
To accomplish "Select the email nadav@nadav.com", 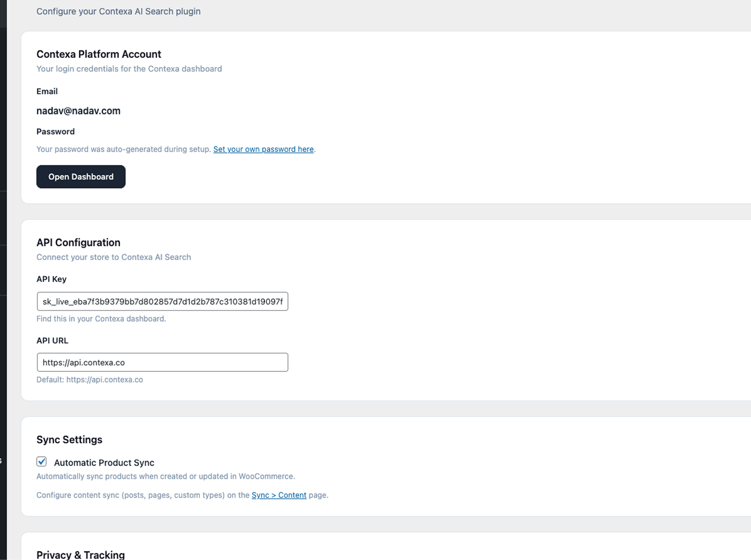I will click(78, 110).
